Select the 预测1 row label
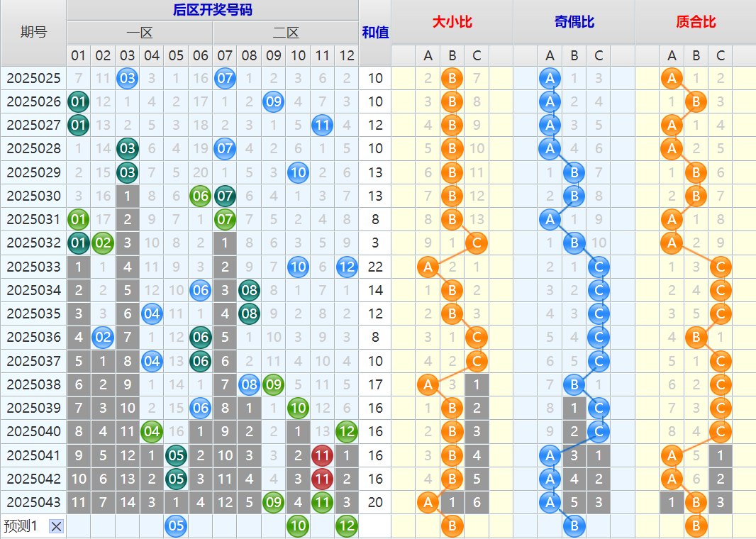 click(21, 526)
